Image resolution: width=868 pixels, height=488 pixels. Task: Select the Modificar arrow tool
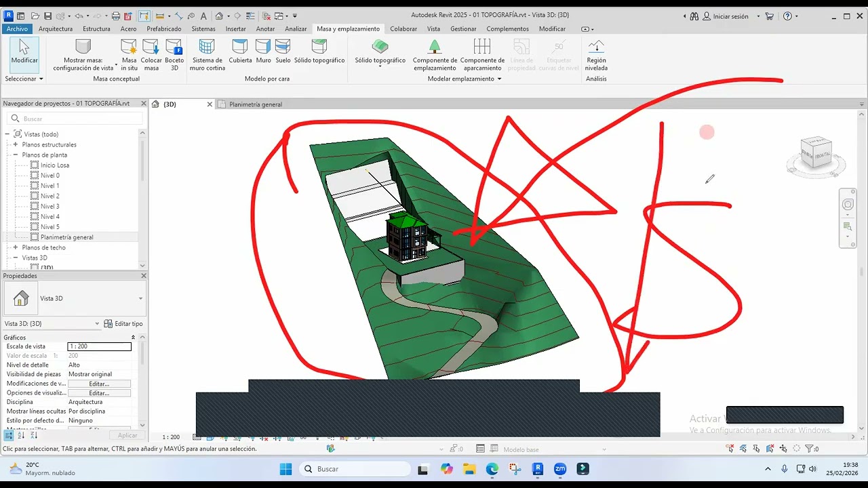point(24,54)
